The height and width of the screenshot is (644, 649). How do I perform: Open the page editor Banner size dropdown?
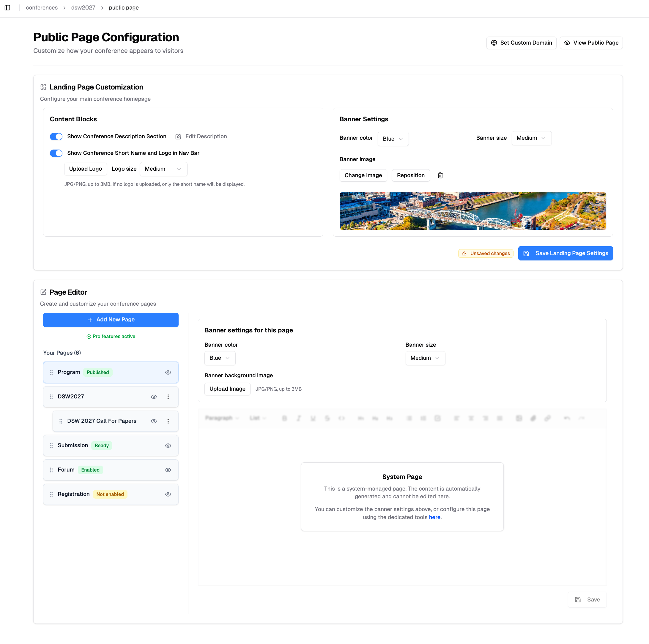(425, 358)
